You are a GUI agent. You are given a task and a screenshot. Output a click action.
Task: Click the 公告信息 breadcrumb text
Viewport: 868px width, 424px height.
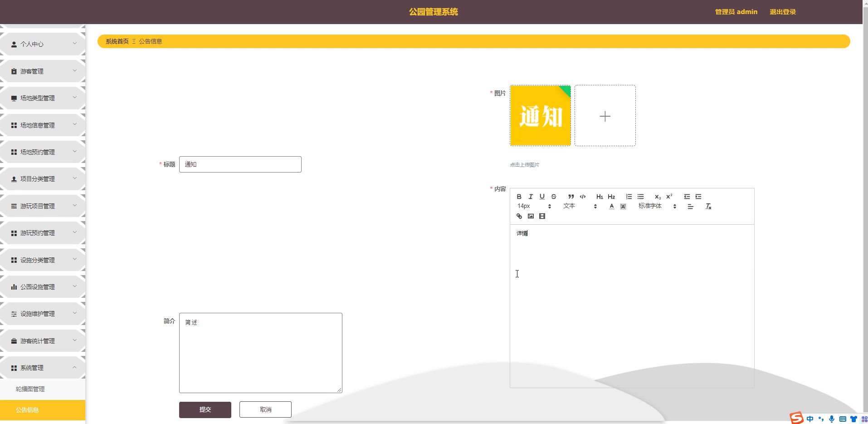150,41
